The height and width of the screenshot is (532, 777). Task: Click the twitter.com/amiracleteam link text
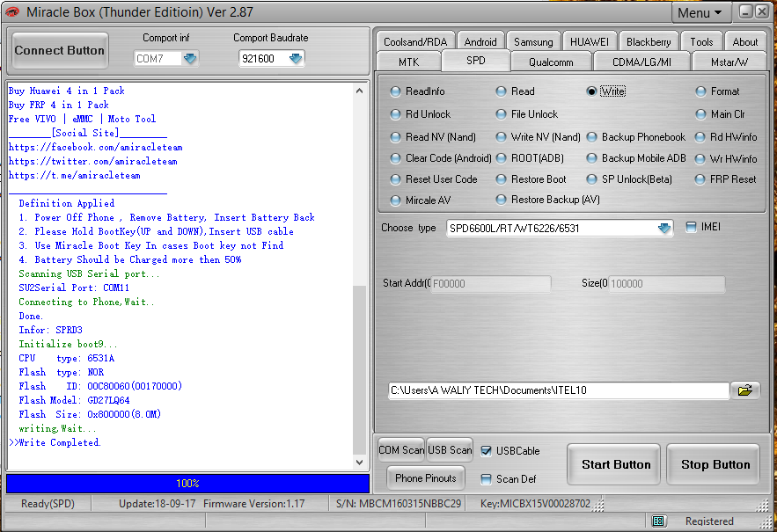pos(92,161)
